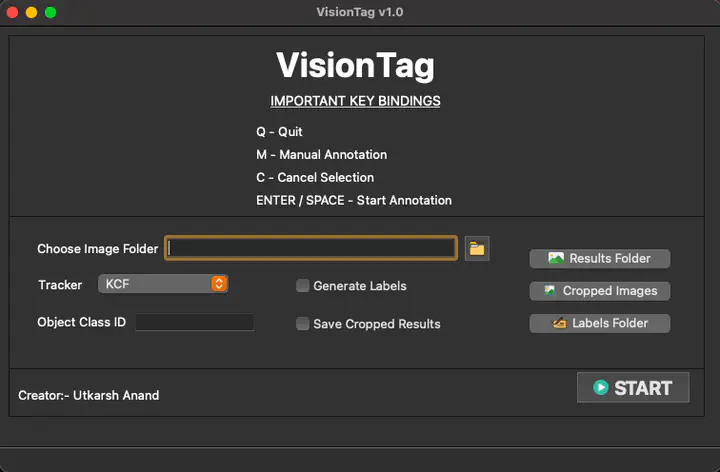
Task: Click the 'ENTER / SPACE - Start Annotation' text
Action: 353,200
